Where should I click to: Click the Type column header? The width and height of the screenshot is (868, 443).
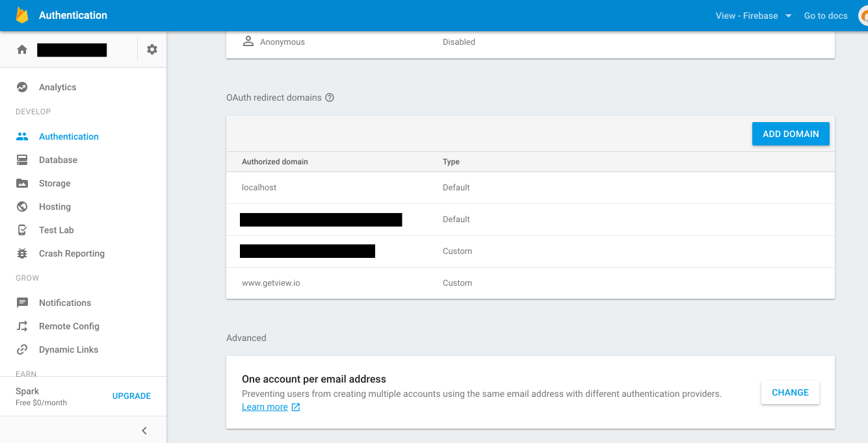point(451,162)
